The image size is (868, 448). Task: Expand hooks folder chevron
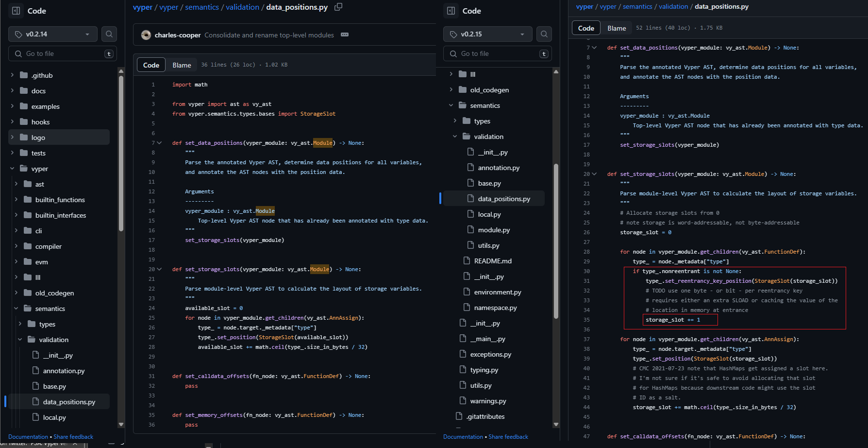12,122
